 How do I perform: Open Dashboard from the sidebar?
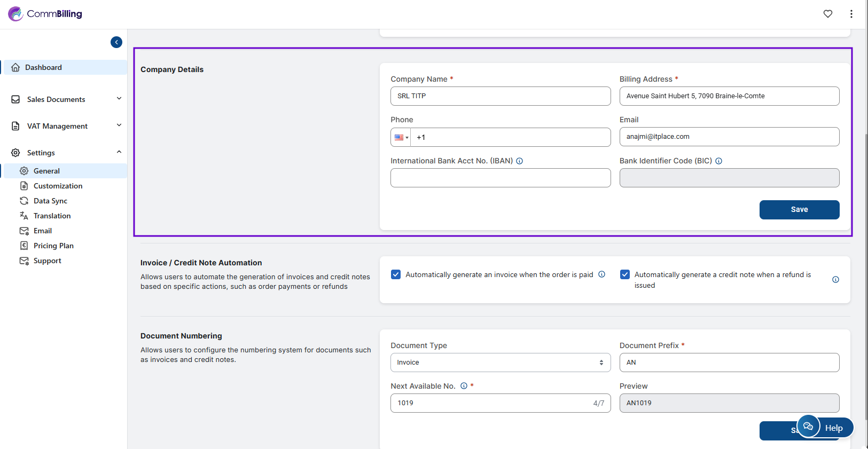click(43, 67)
